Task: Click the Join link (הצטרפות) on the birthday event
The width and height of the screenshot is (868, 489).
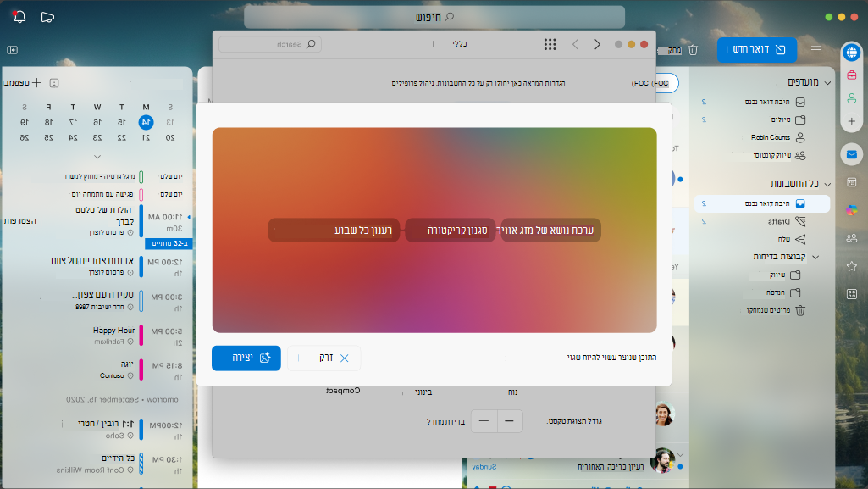Action: tap(20, 221)
